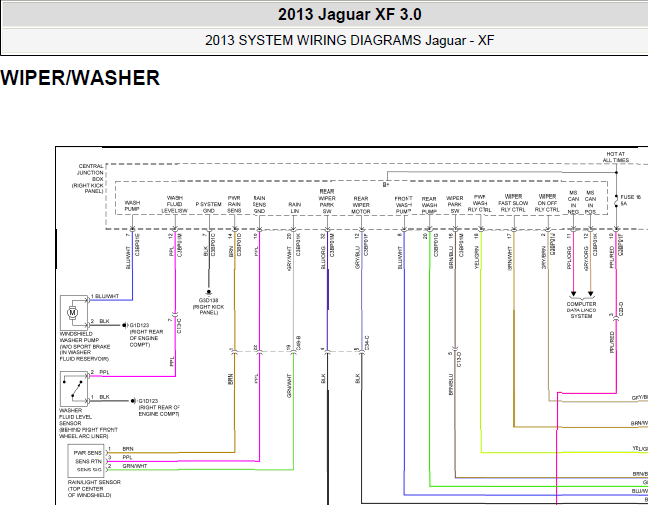The height and width of the screenshot is (505, 648).
Task: Click the HOT AT ALL TIMES label
Action: point(615,157)
